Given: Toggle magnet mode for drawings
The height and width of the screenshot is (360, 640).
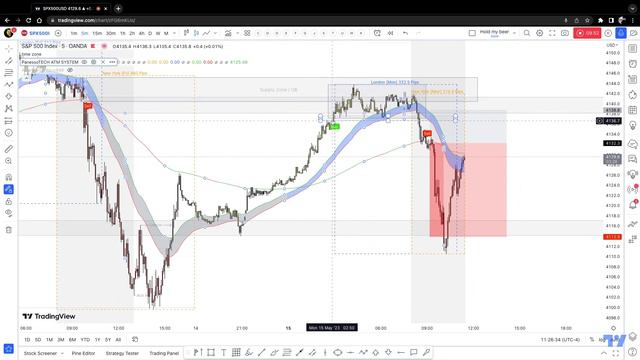Looking at the screenshot, I should coord(9,177).
